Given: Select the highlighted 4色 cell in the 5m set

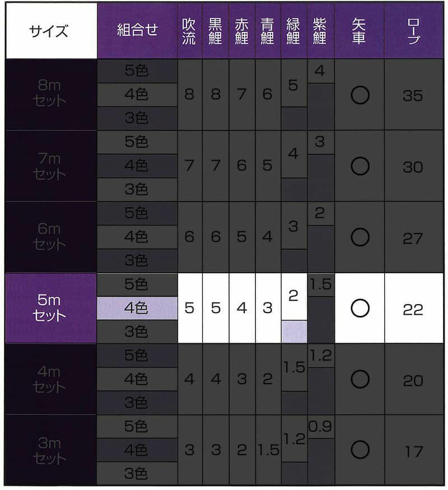Looking at the screenshot, I should click(x=137, y=308).
